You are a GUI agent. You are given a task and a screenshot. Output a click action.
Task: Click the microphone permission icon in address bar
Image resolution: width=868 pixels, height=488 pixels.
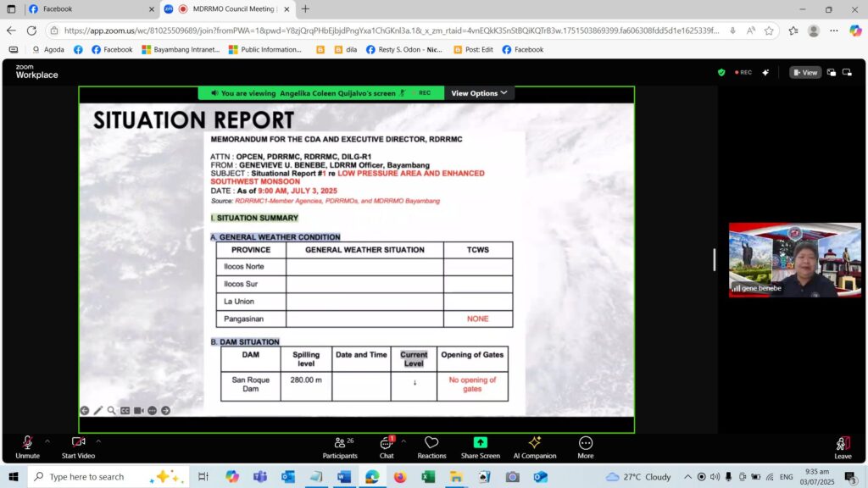732,30
